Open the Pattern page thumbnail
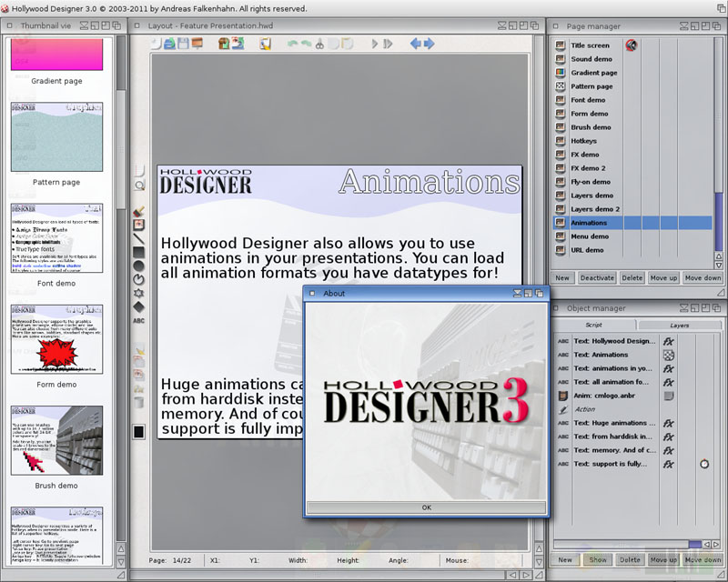The height and width of the screenshot is (582, 728). tap(56, 136)
